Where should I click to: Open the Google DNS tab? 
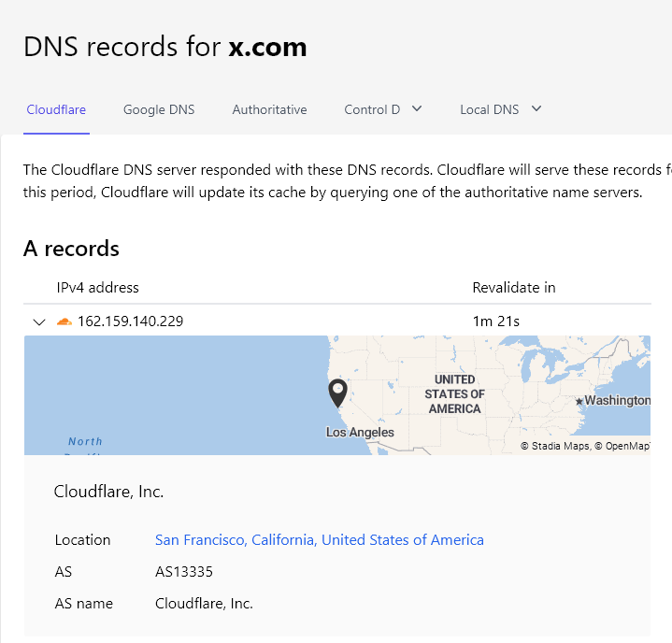159,109
